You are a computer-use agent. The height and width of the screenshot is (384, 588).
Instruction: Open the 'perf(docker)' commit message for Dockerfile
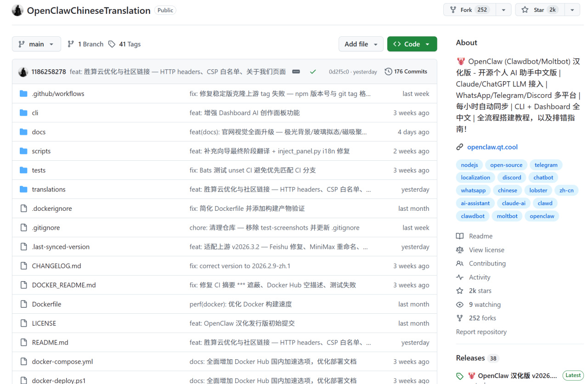(241, 304)
